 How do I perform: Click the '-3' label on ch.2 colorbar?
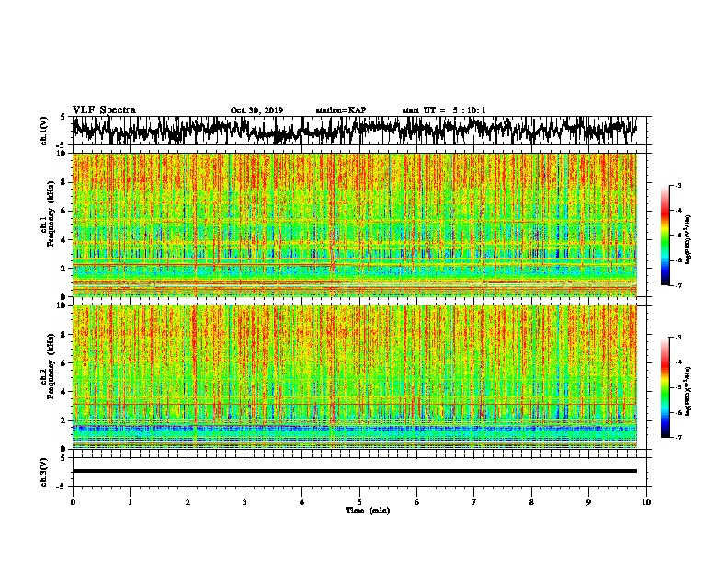coord(678,338)
